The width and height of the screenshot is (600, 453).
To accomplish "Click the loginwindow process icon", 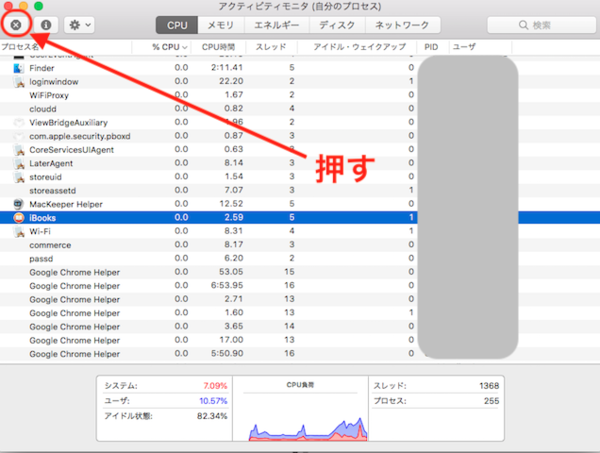I will click(x=19, y=81).
